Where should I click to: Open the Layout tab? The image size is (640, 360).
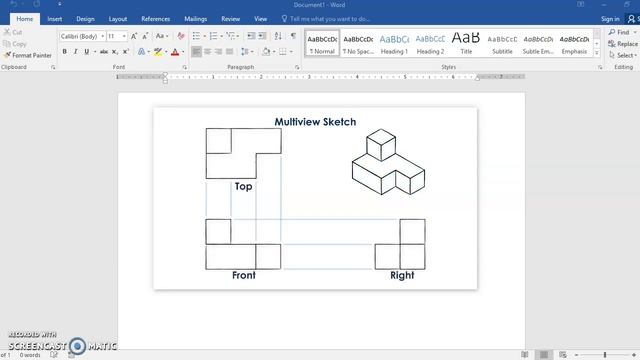[118, 19]
